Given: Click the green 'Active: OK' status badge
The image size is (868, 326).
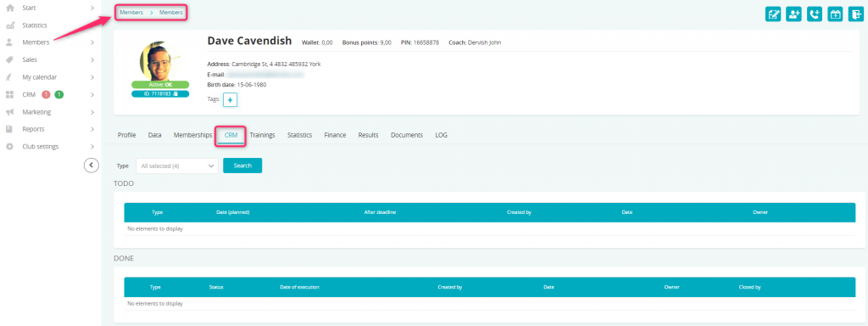Looking at the screenshot, I should (x=160, y=85).
